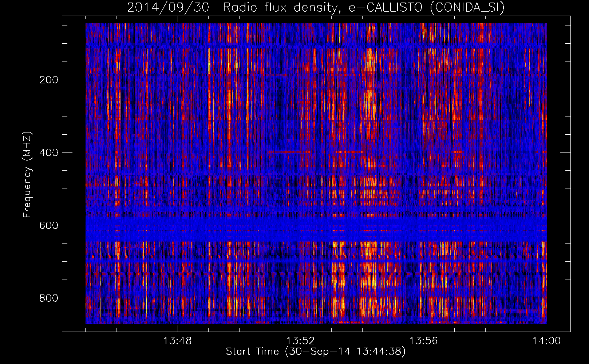Image resolution: width=589 pixels, height=364 pixels.
Task: Click the 13:52 time tick label
Action: [300, 341]
